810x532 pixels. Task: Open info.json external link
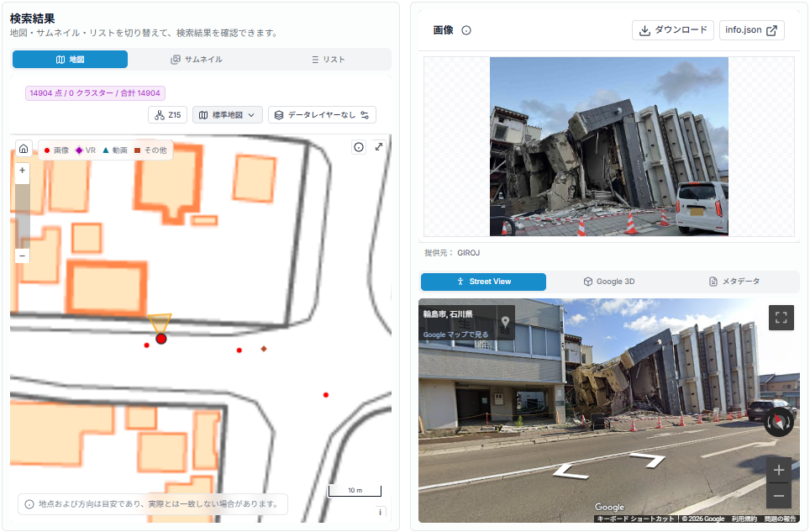coord(752,30)
